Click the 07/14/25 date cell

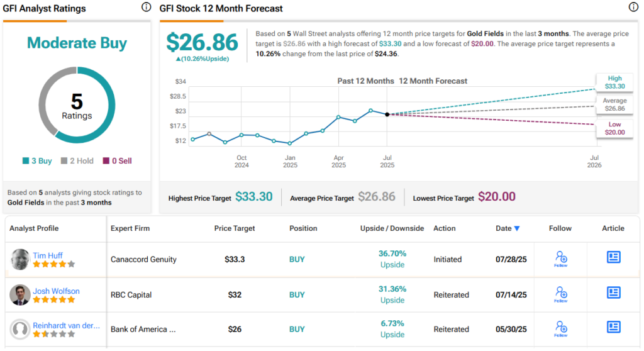pos(511,294)
